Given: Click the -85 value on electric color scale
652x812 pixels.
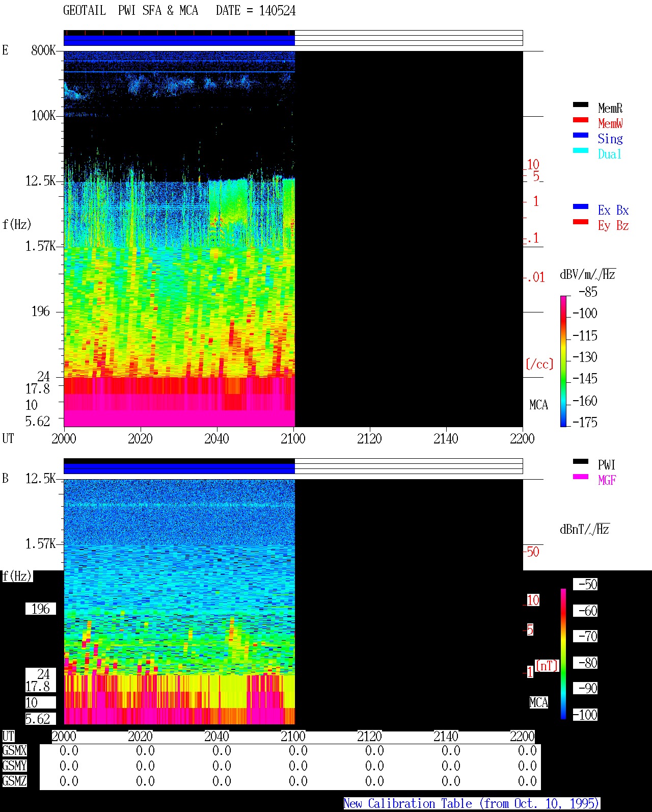Looking at the screenshot, I should [x=588, y=292].
